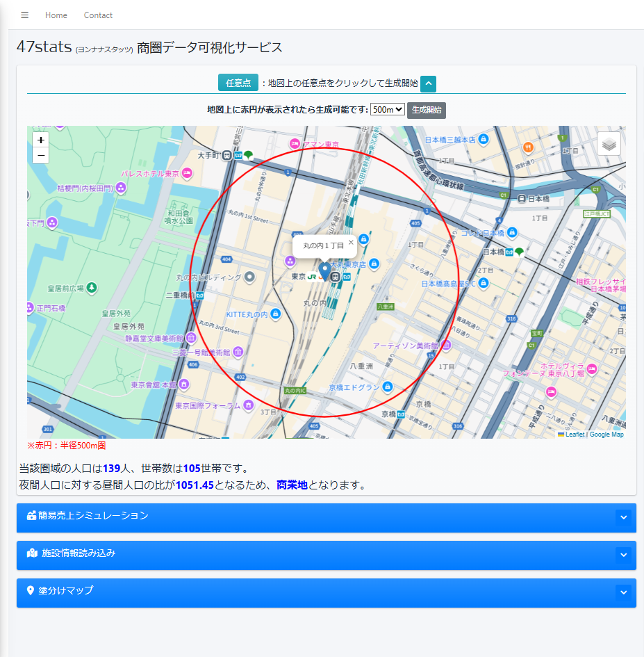Click the 静嘉堂文庫美術館 museum icon

191,337
